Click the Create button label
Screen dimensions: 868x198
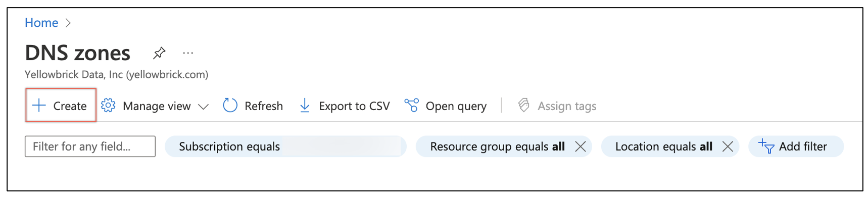70,106
